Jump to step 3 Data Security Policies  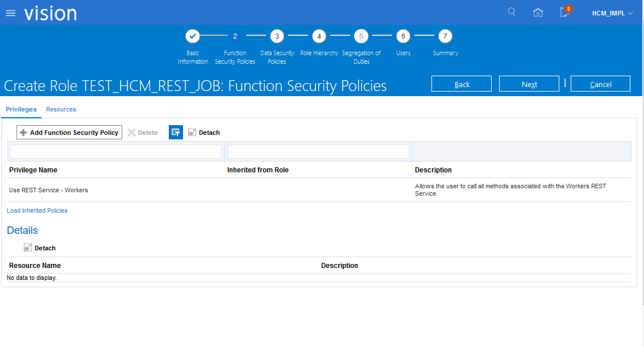(277, 36)
